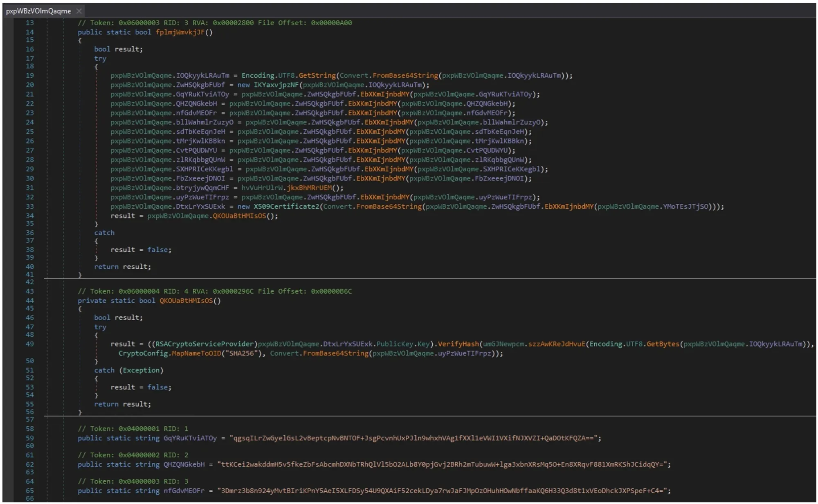Click nfGdvMEOFr field declaration on line 65
Viewport: 818px width, 504px height.
tap(184, 491)
